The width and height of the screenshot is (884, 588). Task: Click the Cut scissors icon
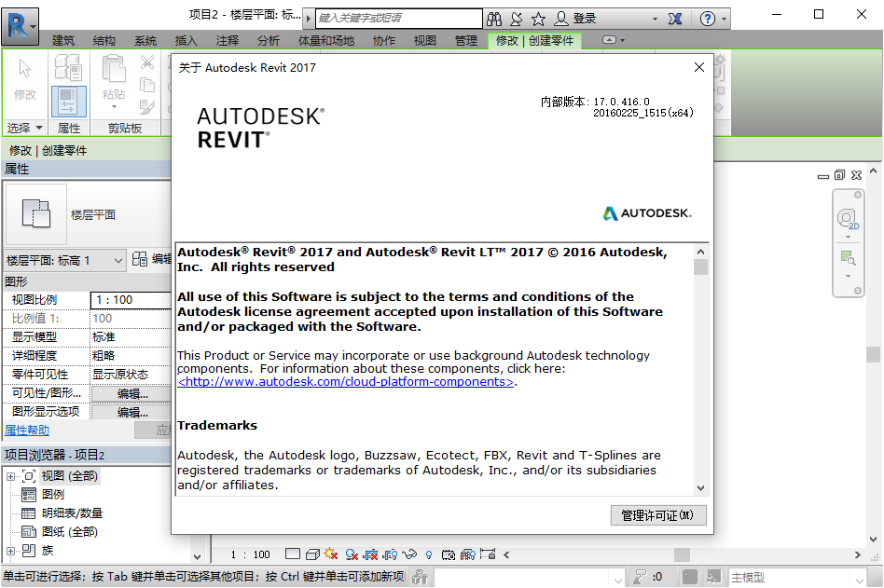tap(147, 62)
